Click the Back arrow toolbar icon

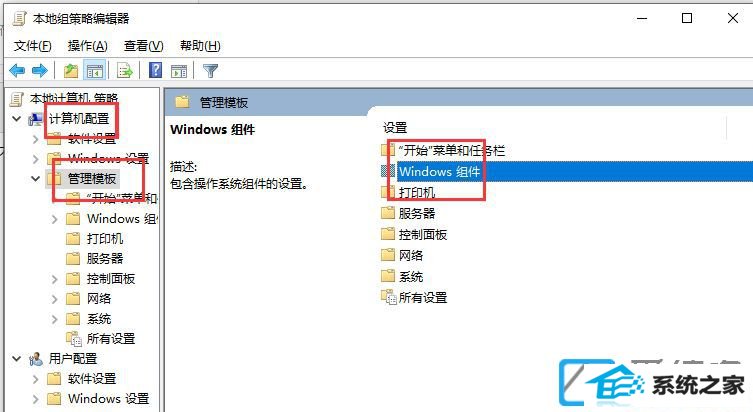[x=17, y=71]
